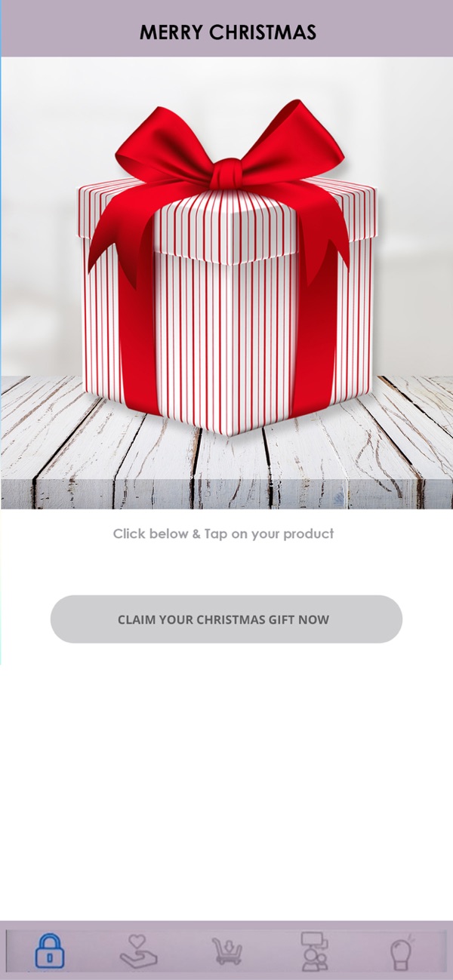Open the people chat support tab

pyautogui.click(x=313, y=951)
